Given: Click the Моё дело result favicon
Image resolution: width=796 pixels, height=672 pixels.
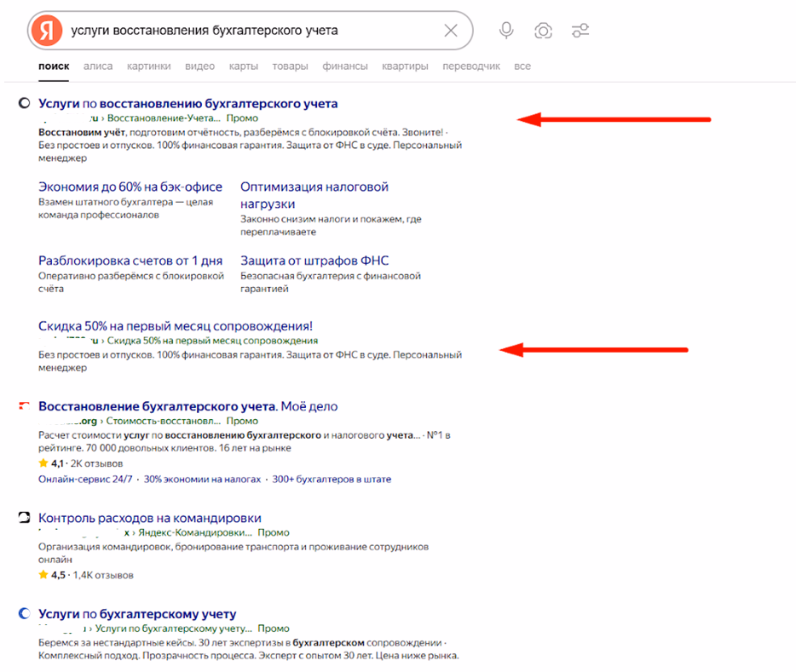Looking at the screenshot, I should (25, 406).
